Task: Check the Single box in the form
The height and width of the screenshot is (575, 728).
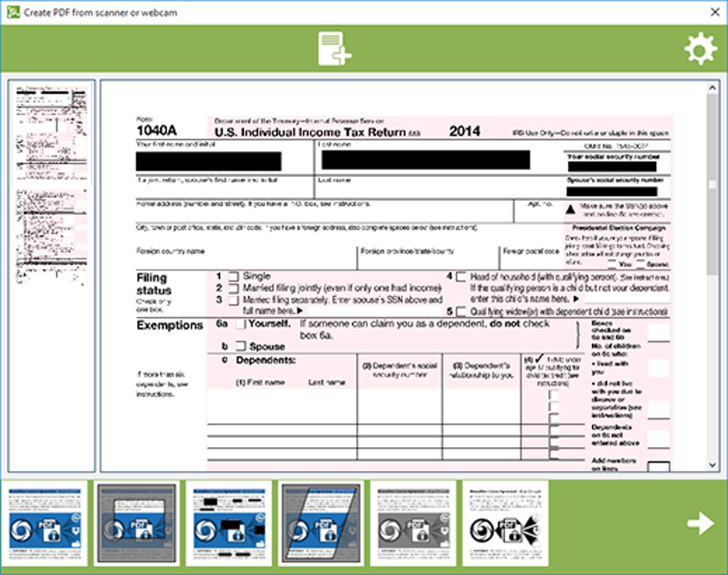Action: click(x=233, y=277)
